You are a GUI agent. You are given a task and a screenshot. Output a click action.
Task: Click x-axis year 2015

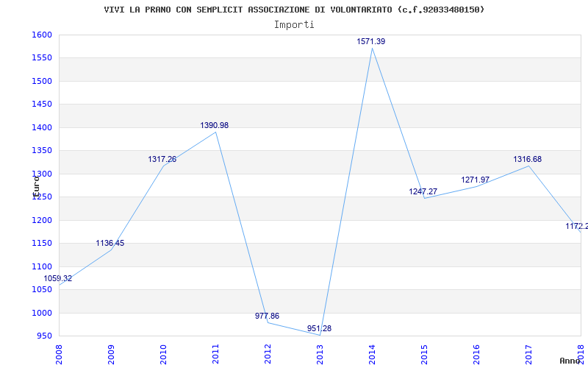click(x=424, y=355)
